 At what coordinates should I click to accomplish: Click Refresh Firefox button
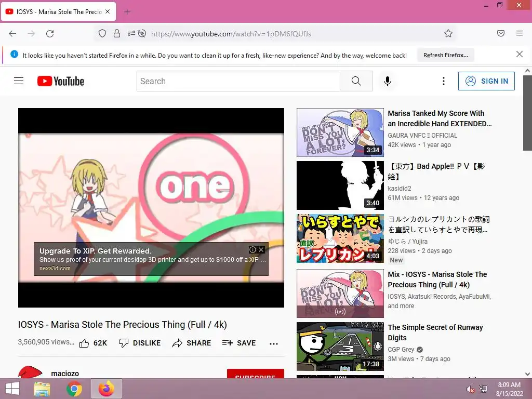click(445, 55)
